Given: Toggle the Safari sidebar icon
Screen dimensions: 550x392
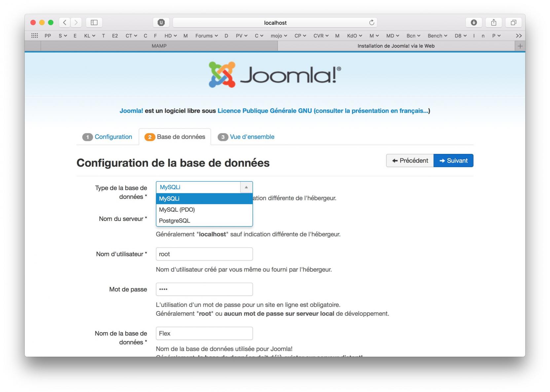Looking at the screenshot, I should pyautogui.click(x=94, y=22).
